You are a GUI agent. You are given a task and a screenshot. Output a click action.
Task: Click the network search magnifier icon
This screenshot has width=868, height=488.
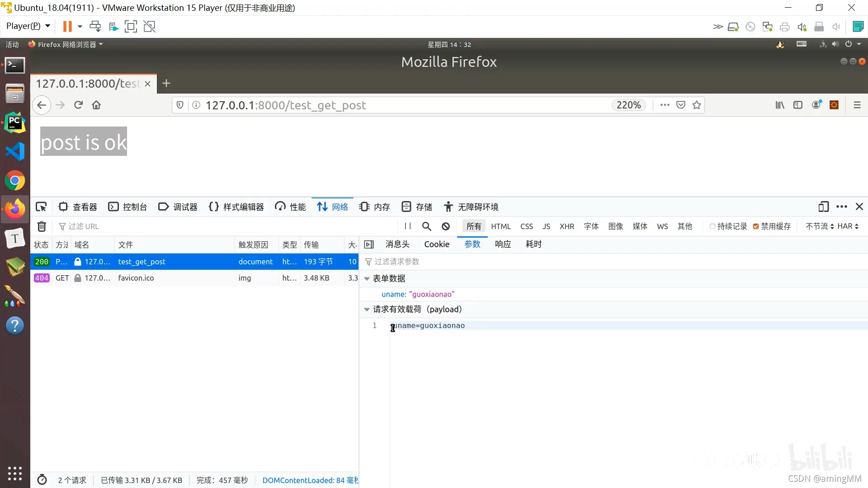[x=426, y=226]
